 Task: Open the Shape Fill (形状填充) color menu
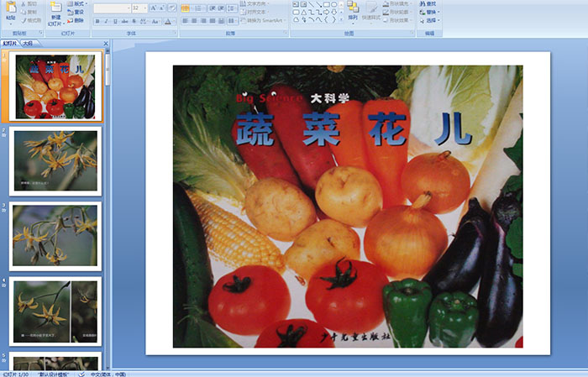point(397,3)
